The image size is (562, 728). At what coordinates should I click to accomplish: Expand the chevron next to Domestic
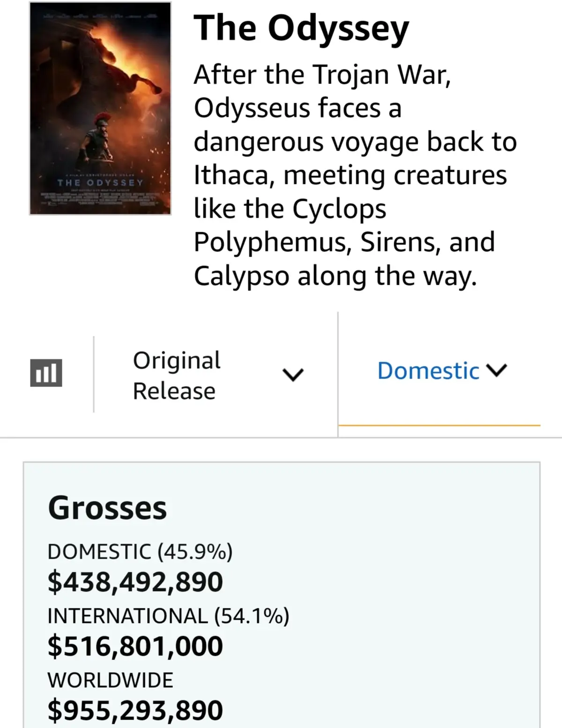click(x=497, y=370)
